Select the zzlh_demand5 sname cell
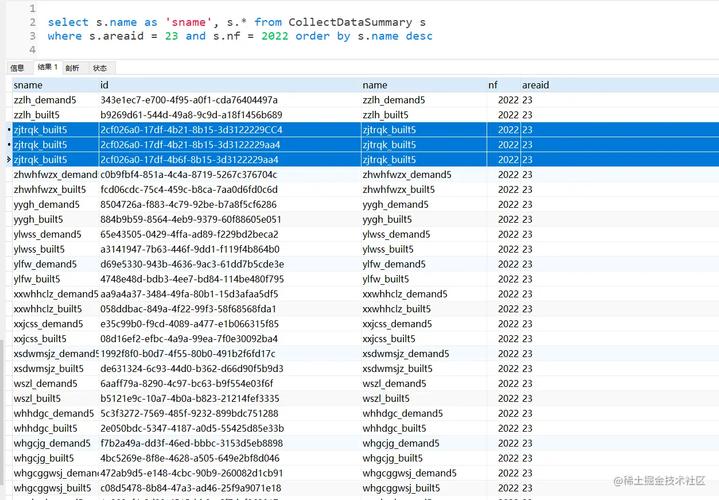The image size is (719, 500). click(45, 100)
